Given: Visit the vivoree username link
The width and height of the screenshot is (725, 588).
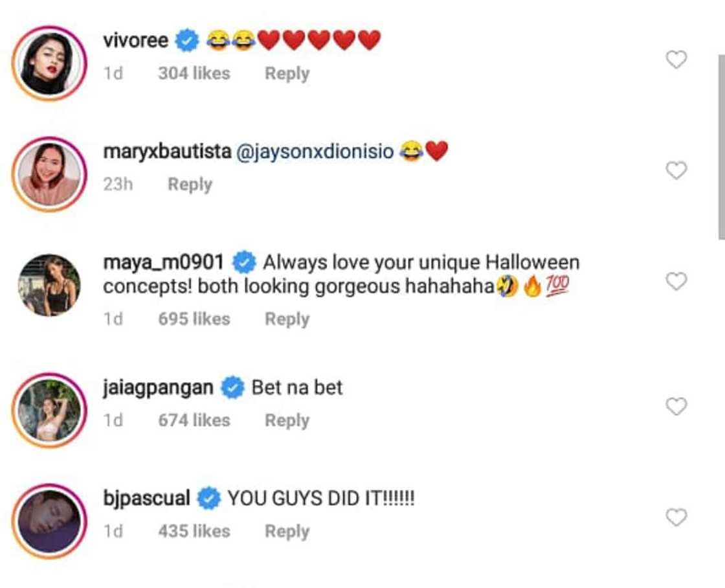Looking at the screenshot, I should click(135, 40).
